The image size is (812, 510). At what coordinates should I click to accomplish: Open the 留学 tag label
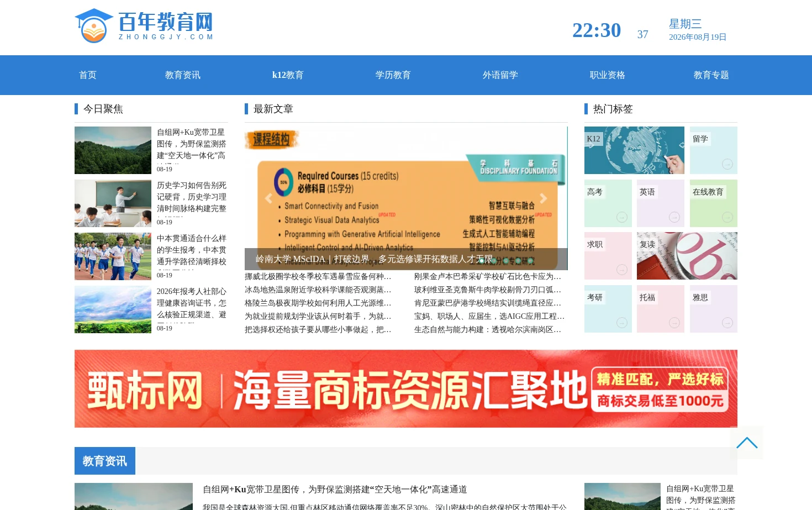tap(700, 139)
